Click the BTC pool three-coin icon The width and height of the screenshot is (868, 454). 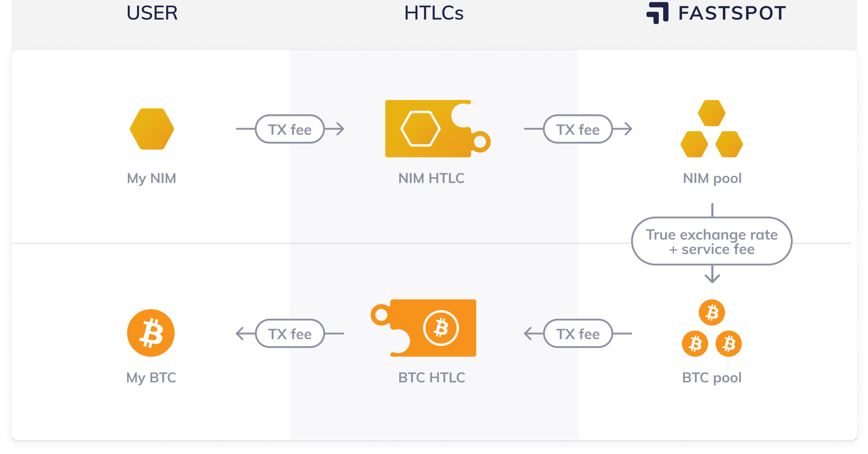tap(712, 328)
